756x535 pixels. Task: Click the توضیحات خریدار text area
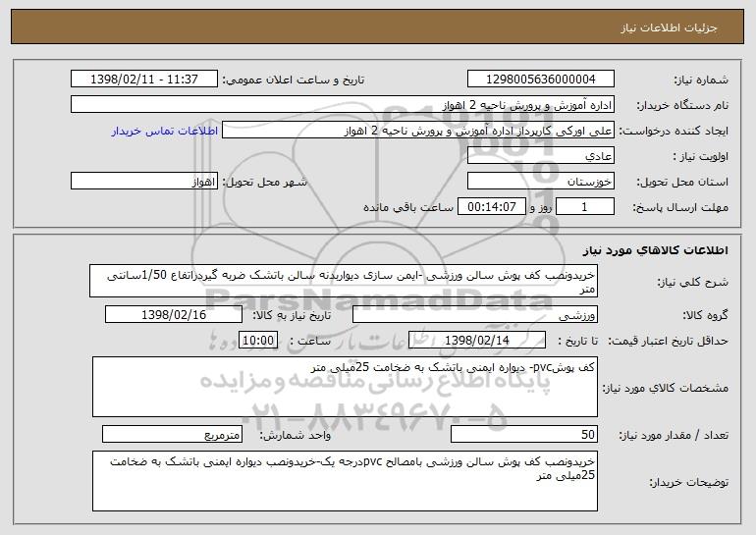(345, 481)
